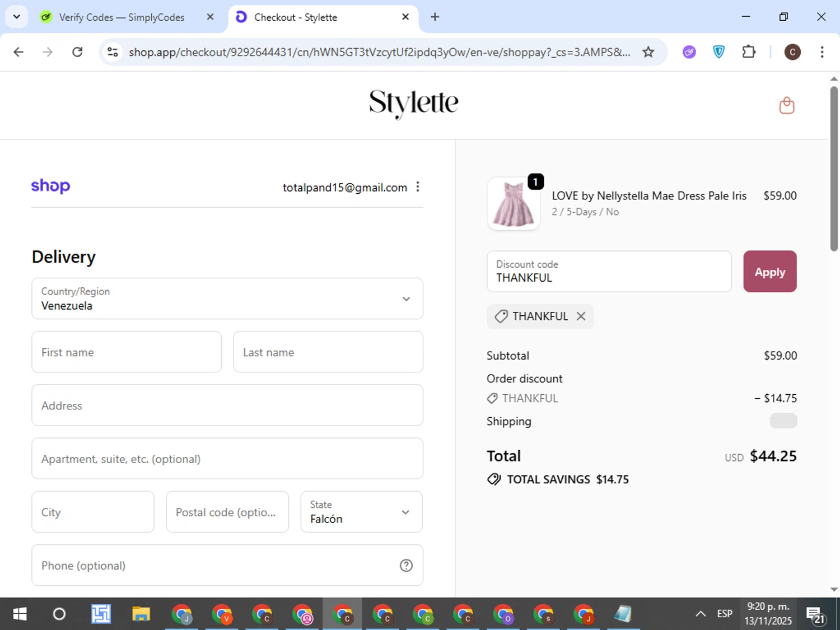840x630 pixels.
Task: Click the browser address bar URL
Action: 379,52
